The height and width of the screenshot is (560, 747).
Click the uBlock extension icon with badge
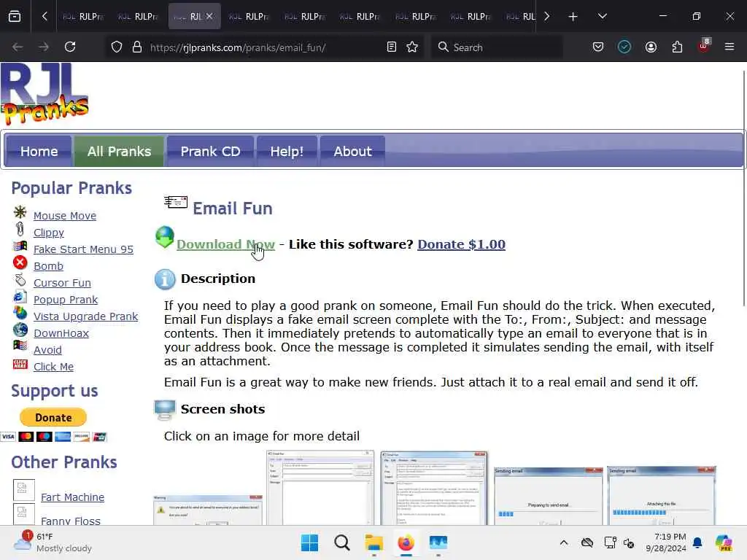[704, 46]
